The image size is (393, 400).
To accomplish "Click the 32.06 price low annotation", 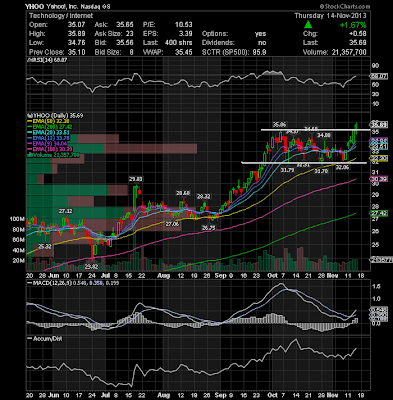I will click(342, 168).
